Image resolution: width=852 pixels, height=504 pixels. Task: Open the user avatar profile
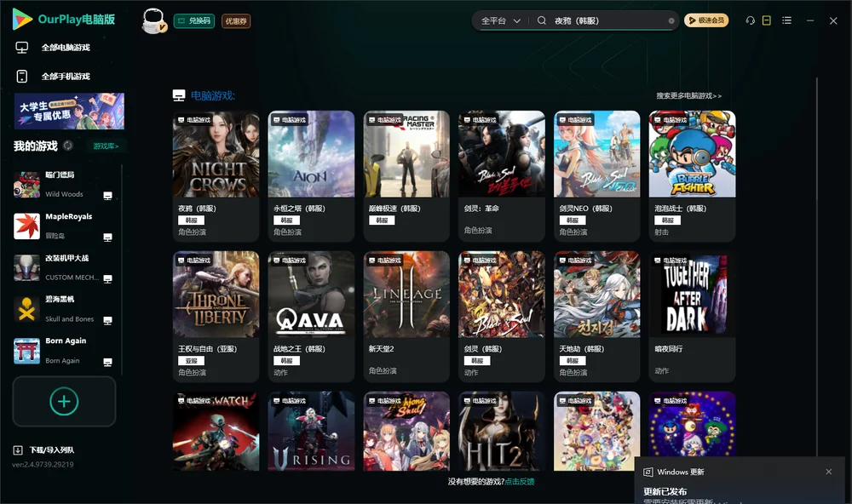(x=153, y=20)
